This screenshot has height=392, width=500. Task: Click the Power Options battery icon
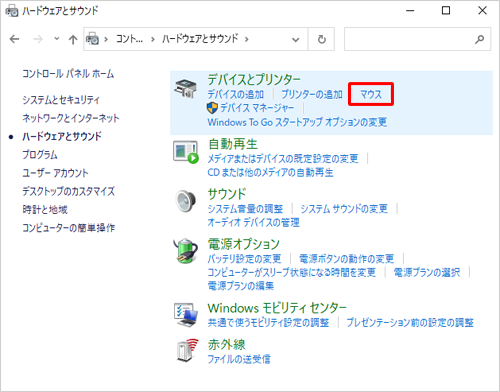pyautogui.click(x=185, y=251)
